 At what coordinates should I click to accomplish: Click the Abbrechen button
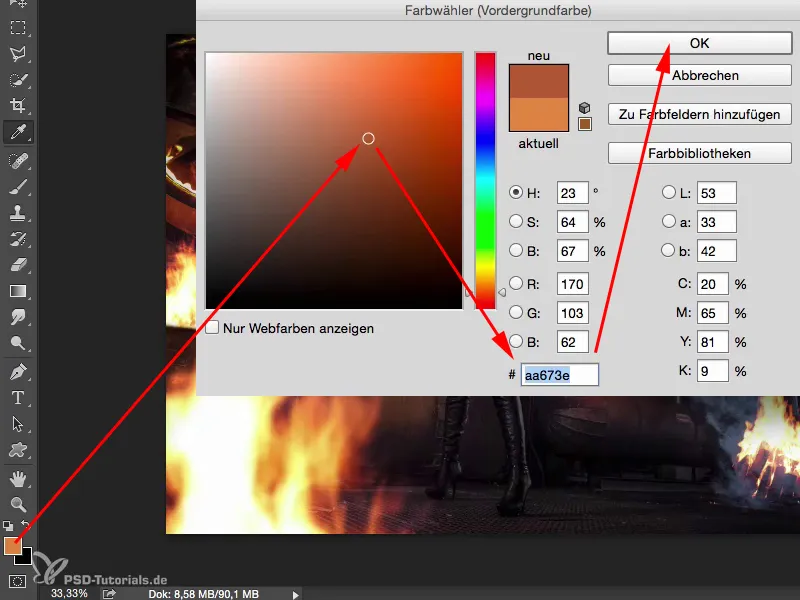click(699, 76)
